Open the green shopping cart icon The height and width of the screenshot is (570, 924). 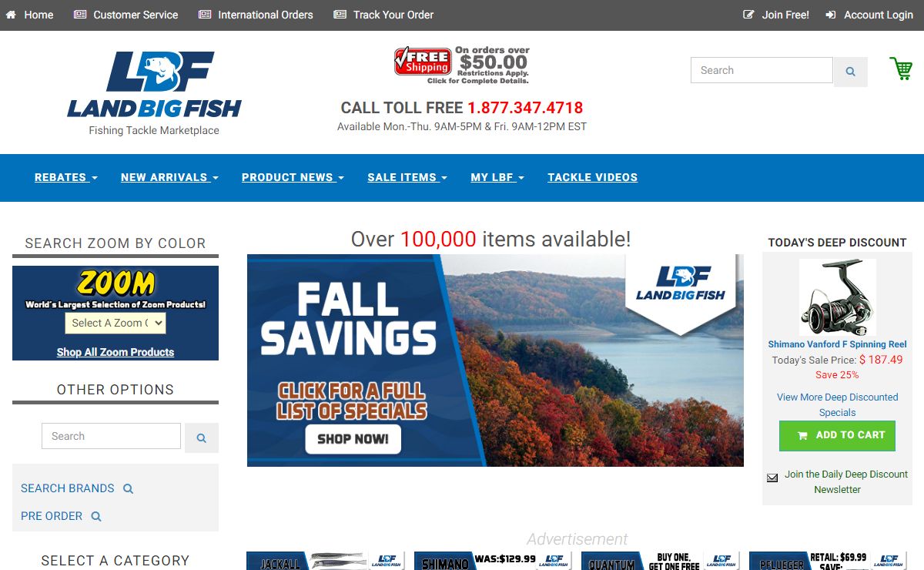tap(901, 69)
